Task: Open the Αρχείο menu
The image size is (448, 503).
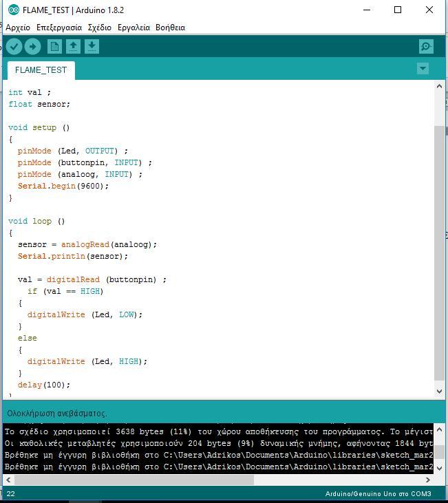Action: tap(18, 28)
